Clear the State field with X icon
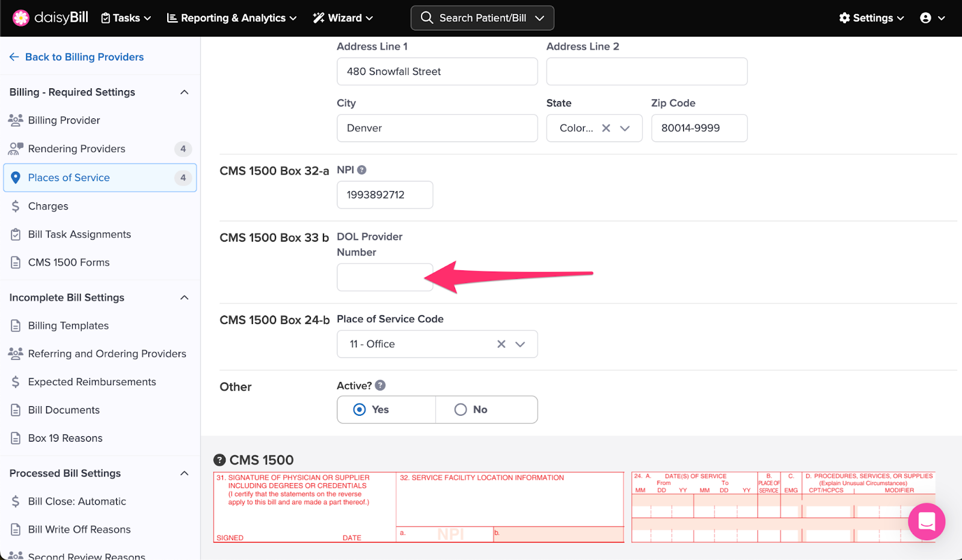The width and height of the screenshot is (962, 560). point(606,128)
